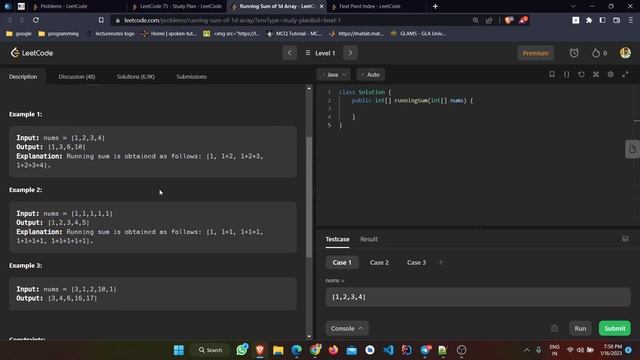Screen dimensions: 640x360
Task: Open the programming bookmarks folder
Action: [x=58, y=33]
